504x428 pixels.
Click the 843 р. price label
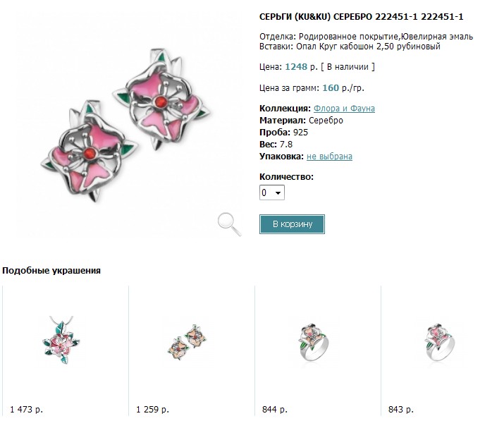click(x=401, y=410)
